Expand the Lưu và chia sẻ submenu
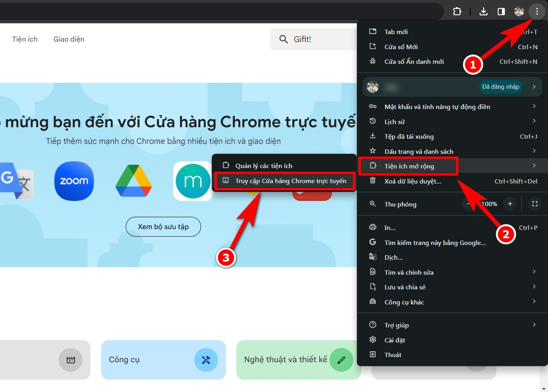The width and height of the screenshot is (548, 392). coord(534,287)
